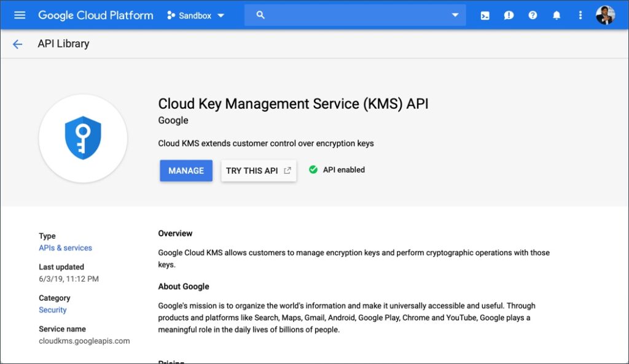View notifications using the bell icon

tap(556, 15)
